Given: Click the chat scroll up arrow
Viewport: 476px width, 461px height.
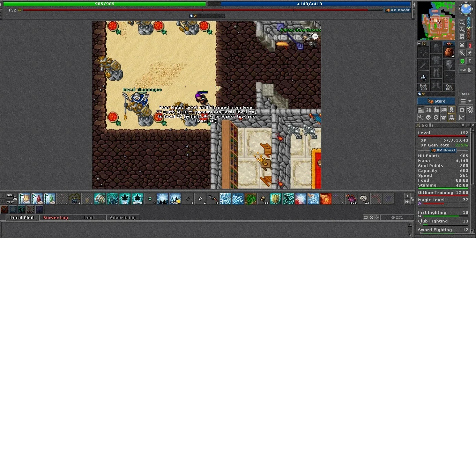Looking at the screenshot, I should (x=410, y=225).
